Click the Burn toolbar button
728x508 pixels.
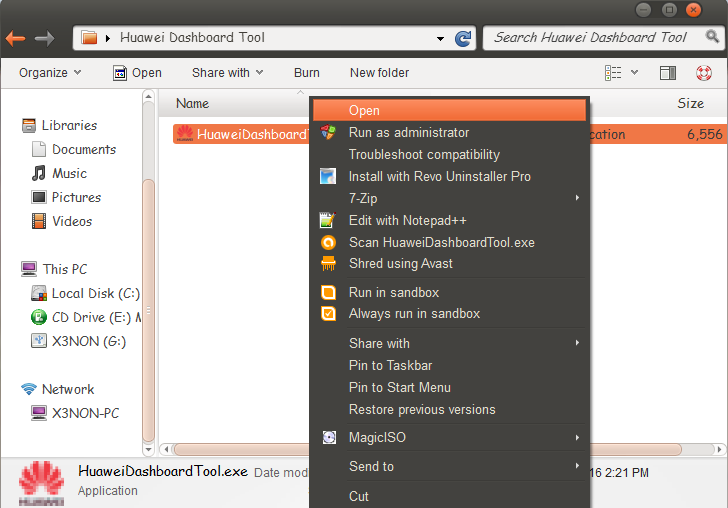(x=307, y=73)
